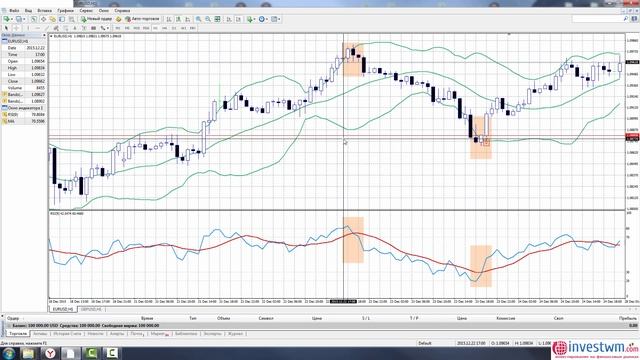Viewport: 640px width, 360px height.
Task: Select the Новости terminal tab
Action: [x=96, y=334]
